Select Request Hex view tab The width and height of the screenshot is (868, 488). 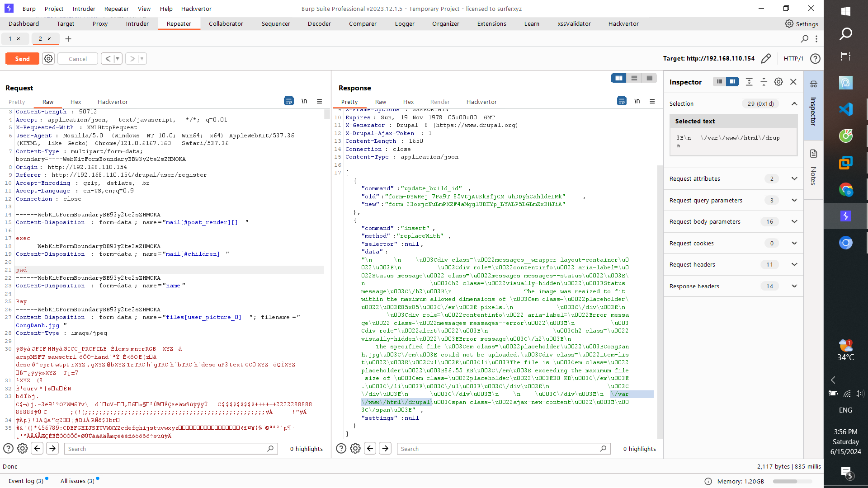[76, 102]
